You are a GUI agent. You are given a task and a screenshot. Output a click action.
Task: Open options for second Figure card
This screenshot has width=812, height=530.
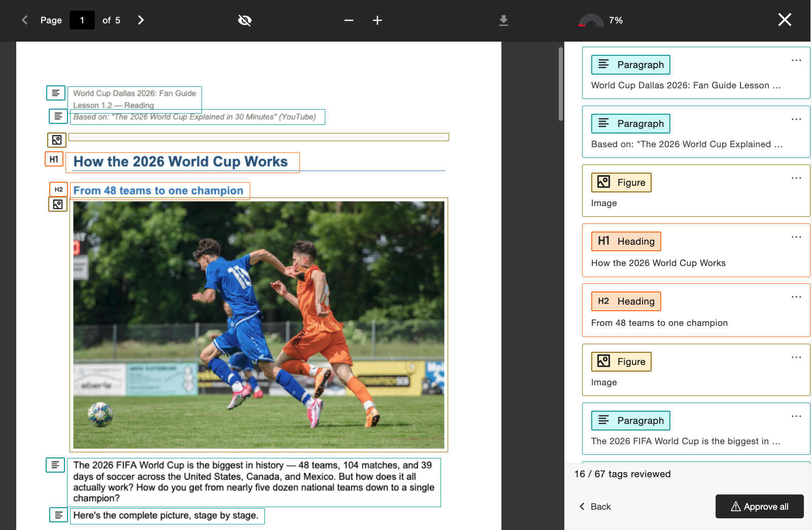(796, 357)
